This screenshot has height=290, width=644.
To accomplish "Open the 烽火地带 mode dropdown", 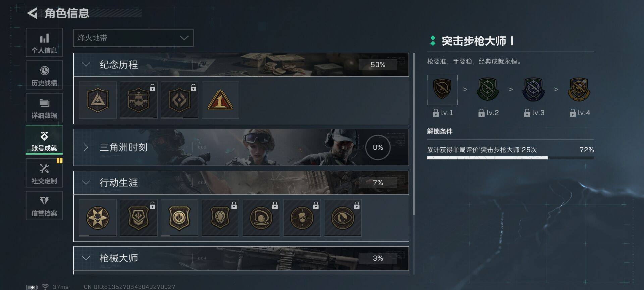I will 133,38.
